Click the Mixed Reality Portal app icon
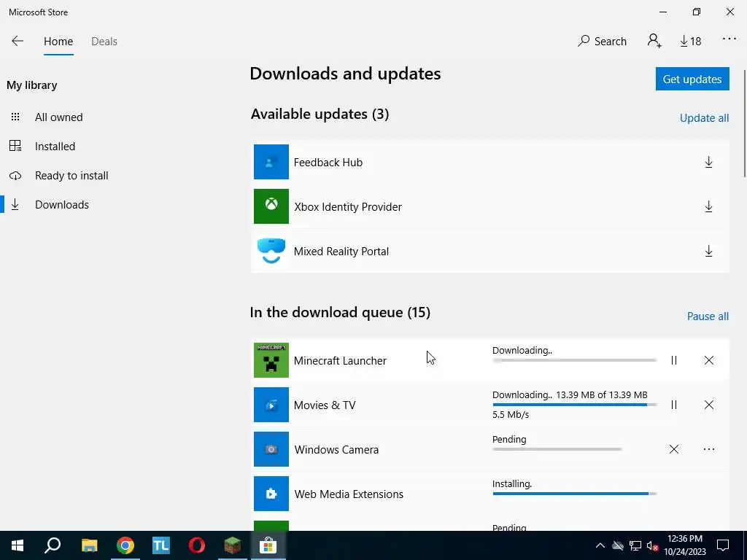This screenshot has width=747, height=560. (x=271, y=251)
